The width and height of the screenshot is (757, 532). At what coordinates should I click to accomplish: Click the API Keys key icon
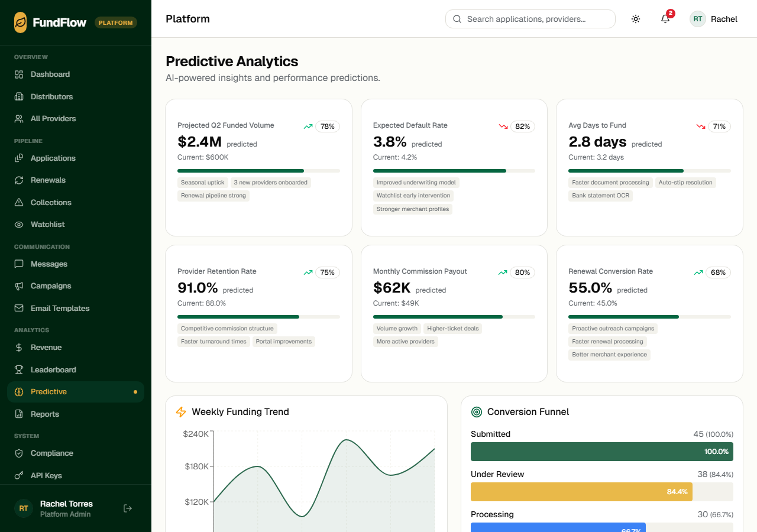pos(19,475)
